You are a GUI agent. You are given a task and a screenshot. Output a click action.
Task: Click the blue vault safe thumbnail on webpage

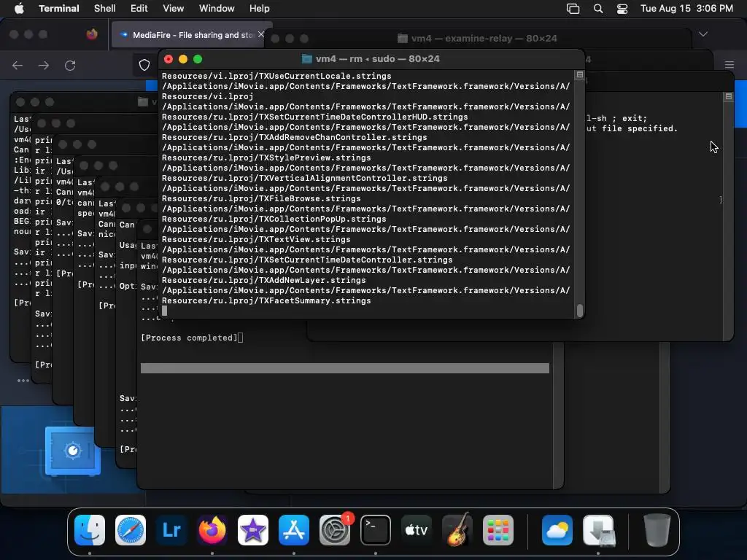coord(72,451)
